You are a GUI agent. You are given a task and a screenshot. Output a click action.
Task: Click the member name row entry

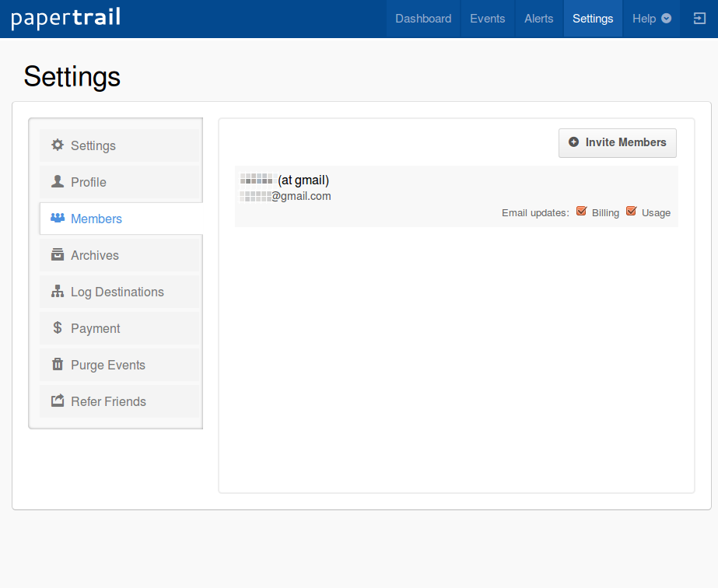[285, 180]
